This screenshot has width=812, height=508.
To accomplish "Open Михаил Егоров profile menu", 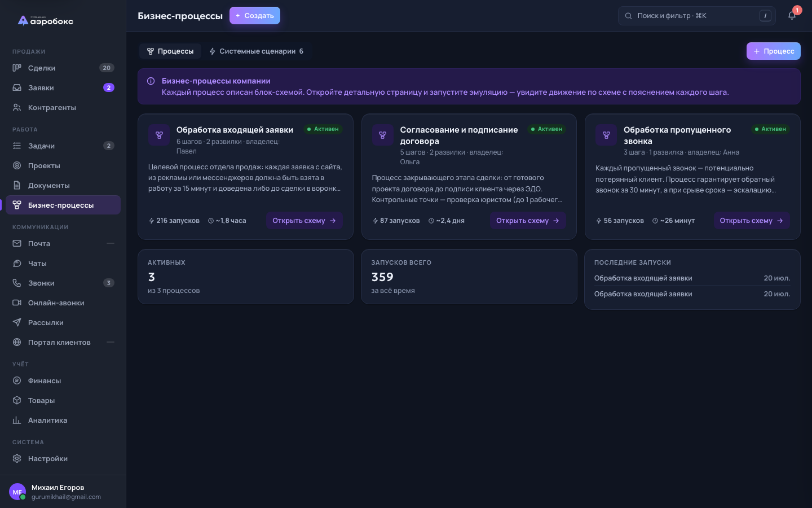I will 63,492.
